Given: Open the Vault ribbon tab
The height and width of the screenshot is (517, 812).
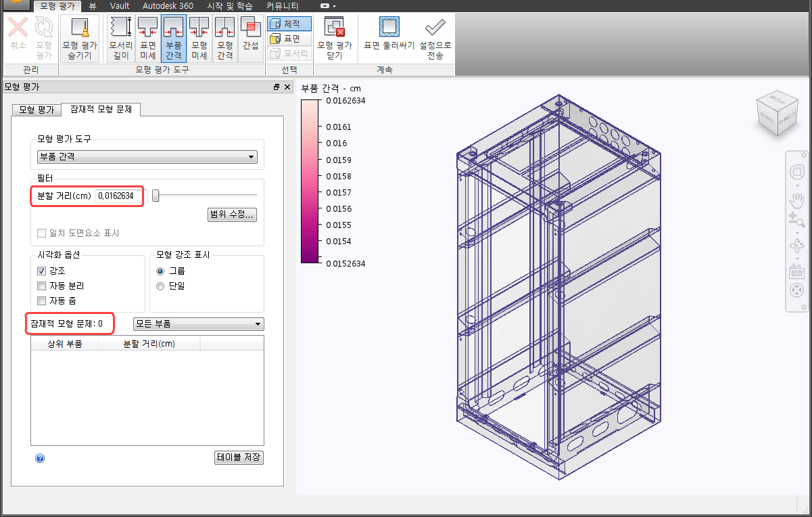Looking at the screenshot, I should [x=120, y=6].
